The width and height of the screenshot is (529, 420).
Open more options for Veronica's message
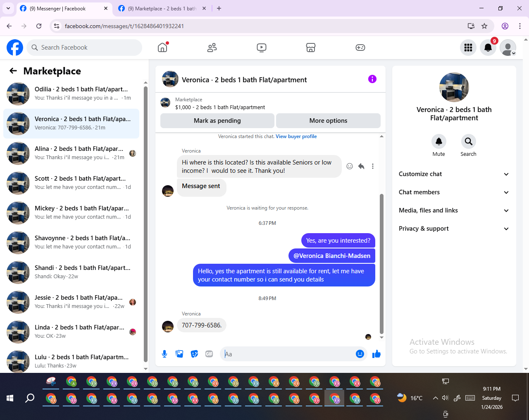tap(373, 166)
